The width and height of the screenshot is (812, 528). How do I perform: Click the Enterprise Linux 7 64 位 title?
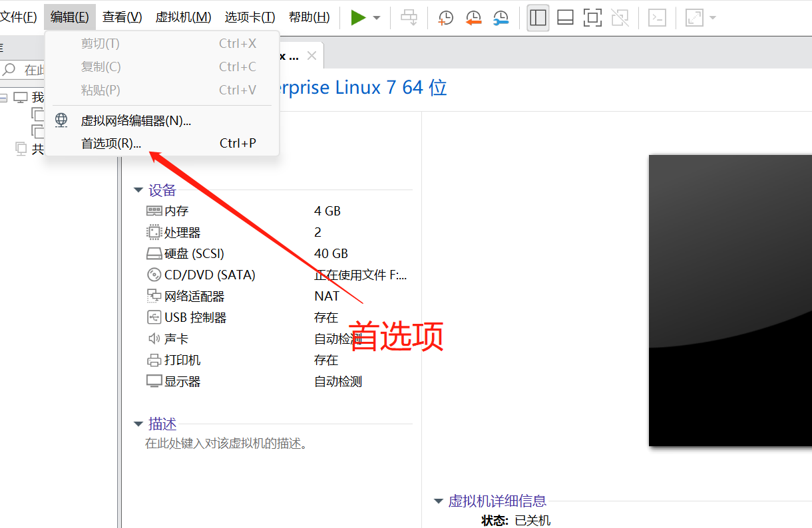coord(363,87)
